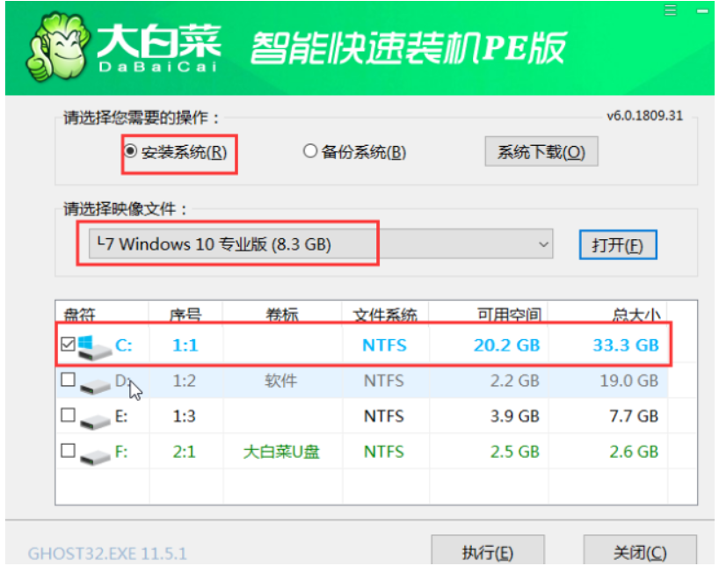Uncheck the C: drive checkbox
The image size is (719, 588).
pyautogui.click(x=68, y=344)
